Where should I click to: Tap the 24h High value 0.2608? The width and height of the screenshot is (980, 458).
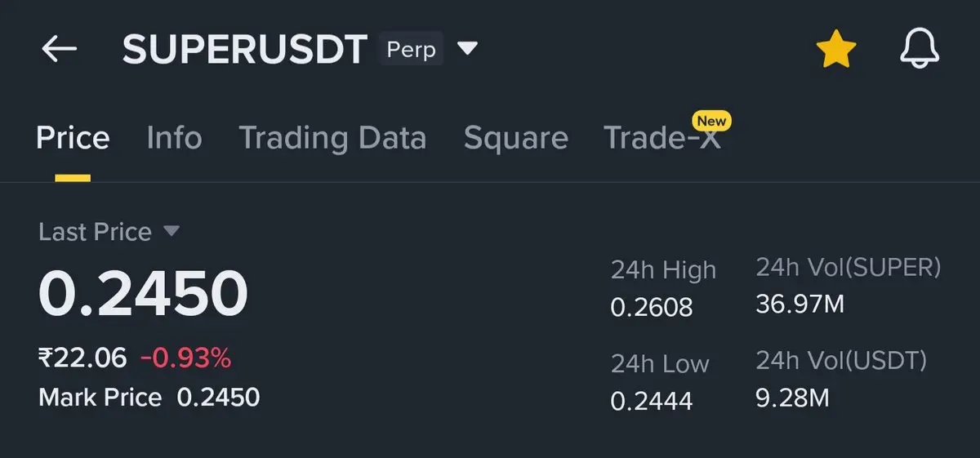[651, 307]
